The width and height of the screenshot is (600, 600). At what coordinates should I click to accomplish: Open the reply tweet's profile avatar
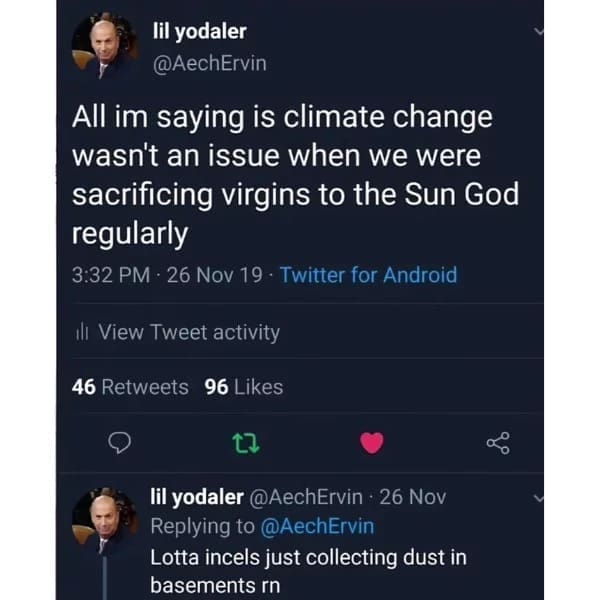(105, 519)
